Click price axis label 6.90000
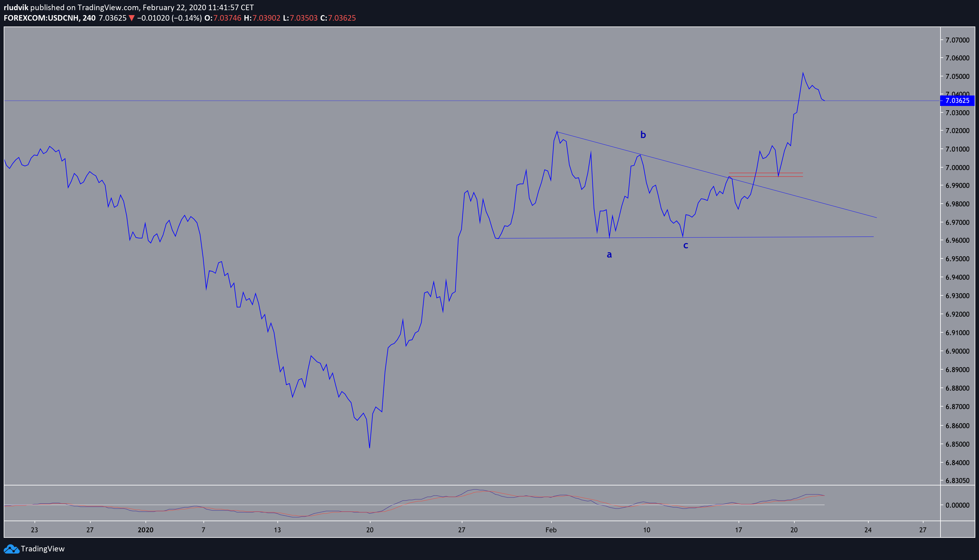 pos(957,351)
